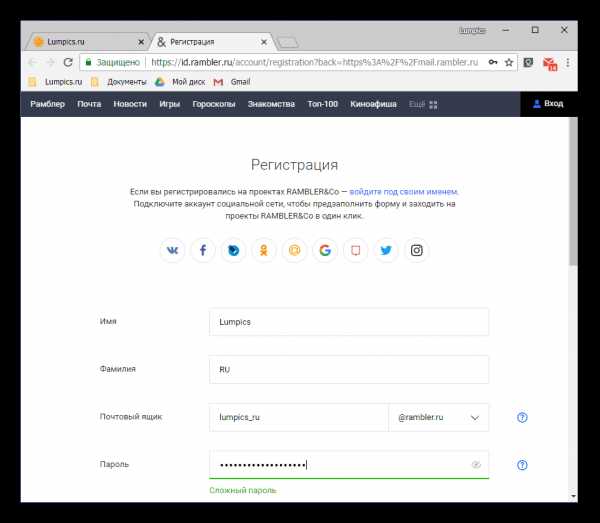Click the Имя input field
600x523 pixels.
(x=349, y=322)
